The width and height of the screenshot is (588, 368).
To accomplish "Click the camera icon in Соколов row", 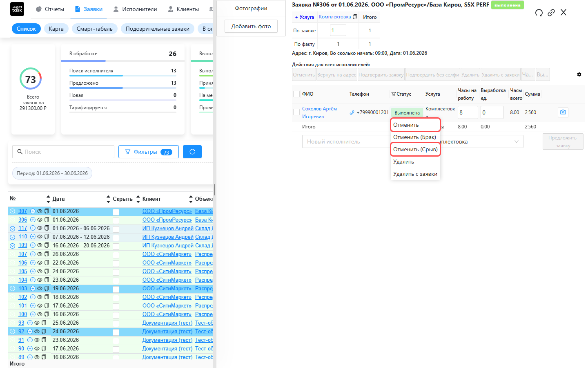I will click(x=563, y=112).
